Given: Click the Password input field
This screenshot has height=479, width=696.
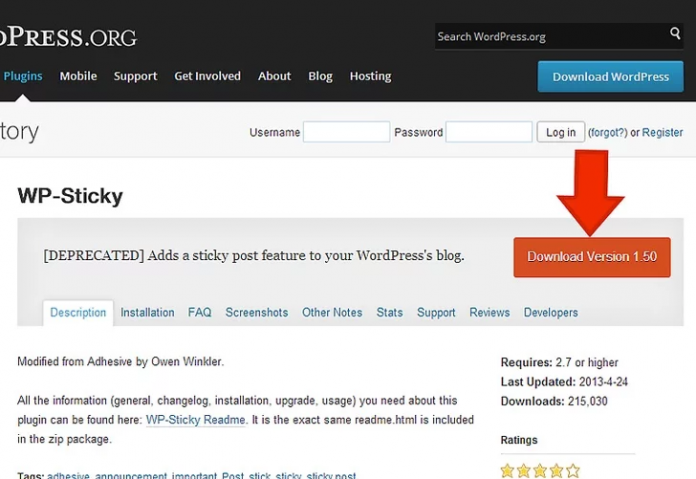Looking at the screenshot, I should [488, 132].
